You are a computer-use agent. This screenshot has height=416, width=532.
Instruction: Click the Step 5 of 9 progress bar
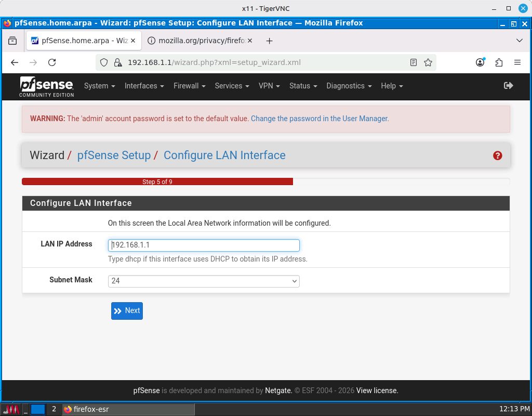tap(157, 182)
